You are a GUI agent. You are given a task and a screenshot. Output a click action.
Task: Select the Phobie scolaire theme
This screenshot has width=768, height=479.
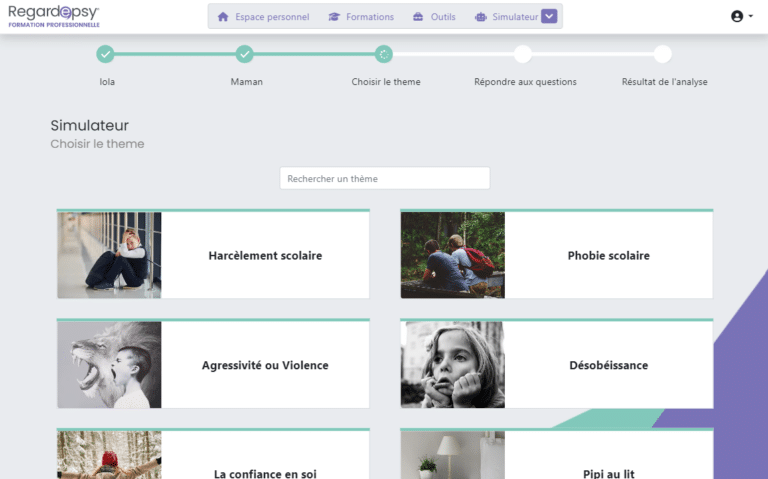tap(556, 255)
